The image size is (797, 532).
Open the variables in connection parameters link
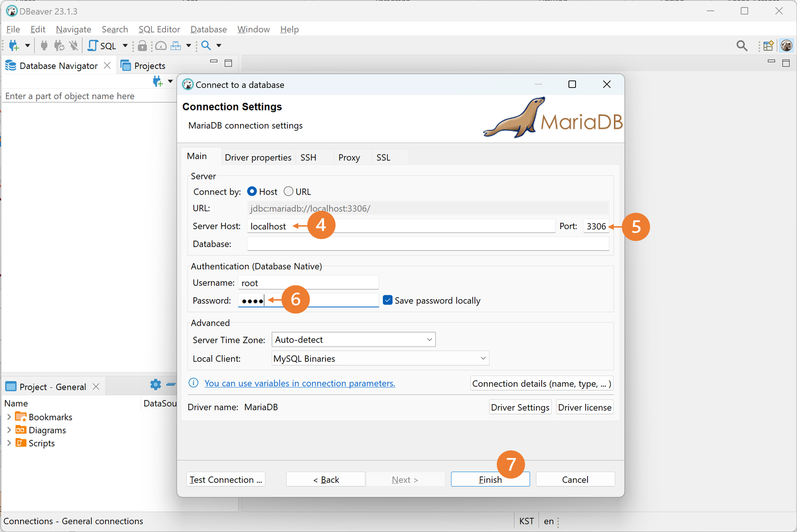pos(300,383)
